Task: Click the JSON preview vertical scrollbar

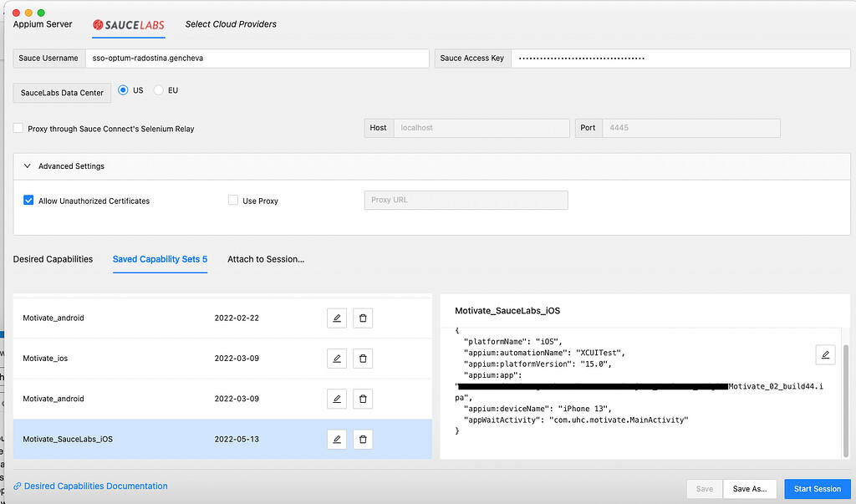Action: 846,400
